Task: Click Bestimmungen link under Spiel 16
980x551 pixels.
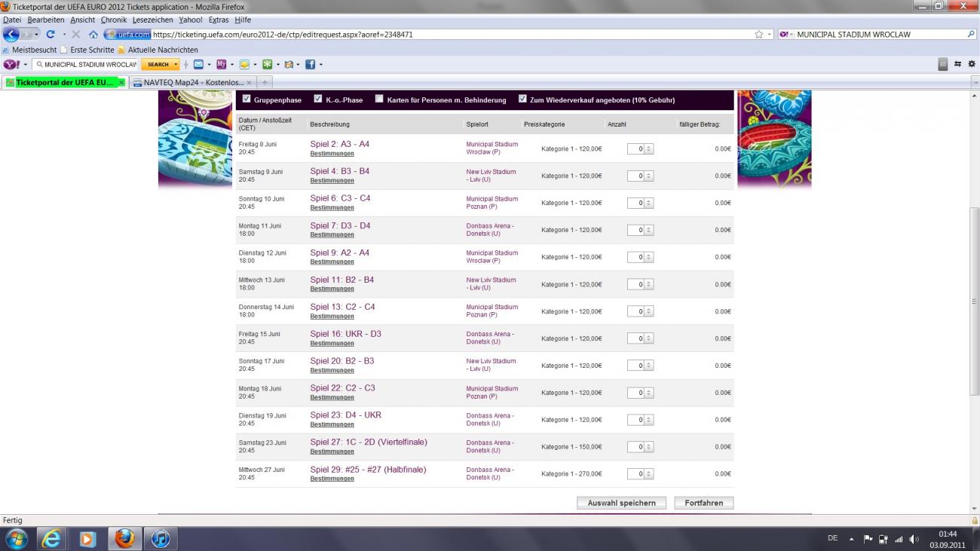Action: 332,343
